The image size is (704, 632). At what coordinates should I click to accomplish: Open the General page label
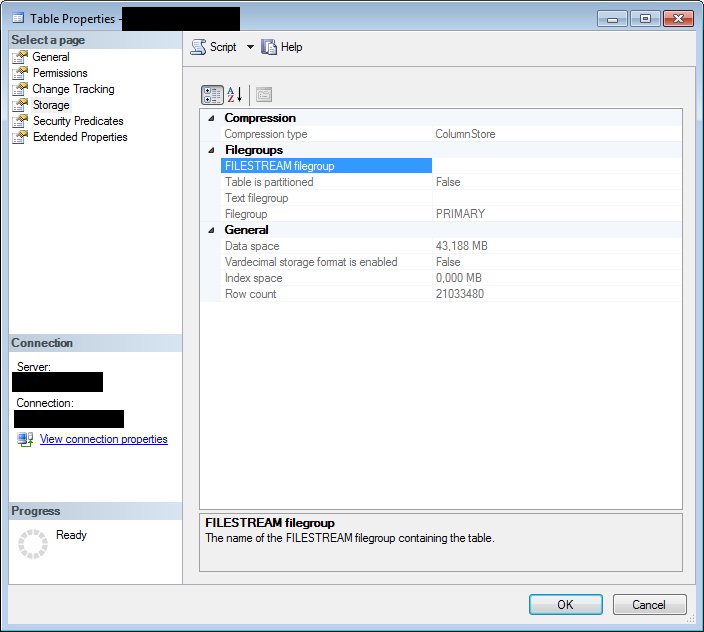(x=51, y=57)
